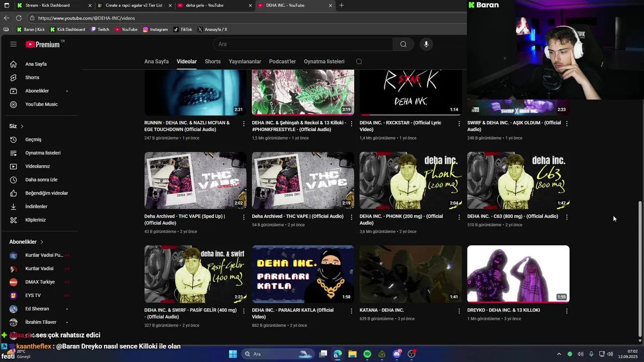Open options menu for KATANA video
Screen dimensions: 644x362
pos(459,311)
